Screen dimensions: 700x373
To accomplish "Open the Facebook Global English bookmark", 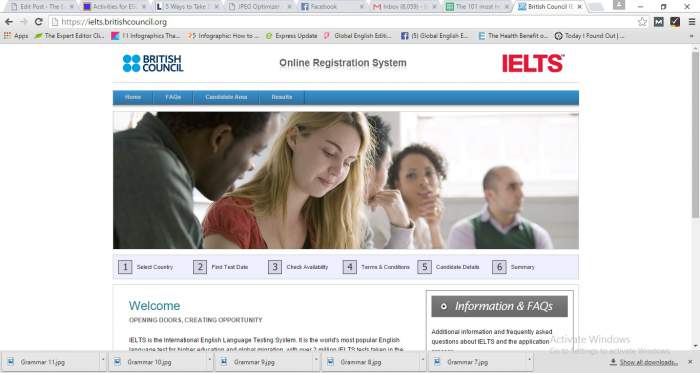I will [x=434, y=36].
